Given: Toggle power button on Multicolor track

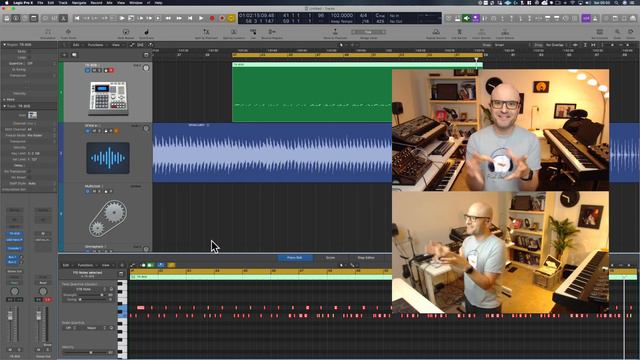Looking at the screenshot, I should 87,191.
